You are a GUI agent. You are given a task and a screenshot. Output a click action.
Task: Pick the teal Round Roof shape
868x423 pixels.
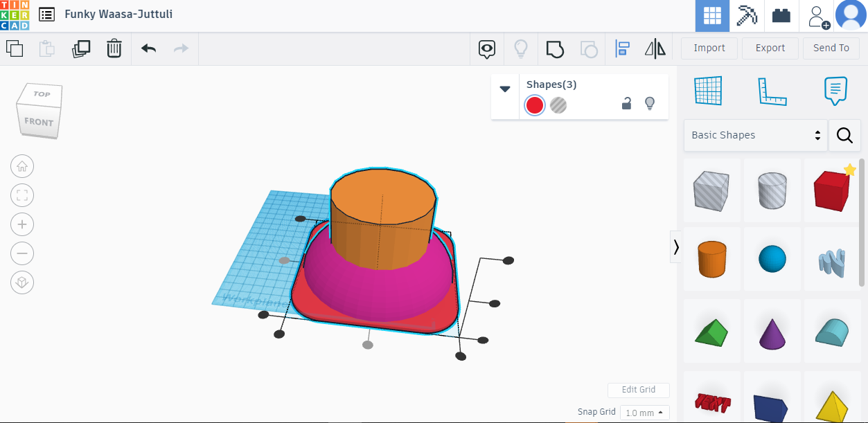(832, 331)
